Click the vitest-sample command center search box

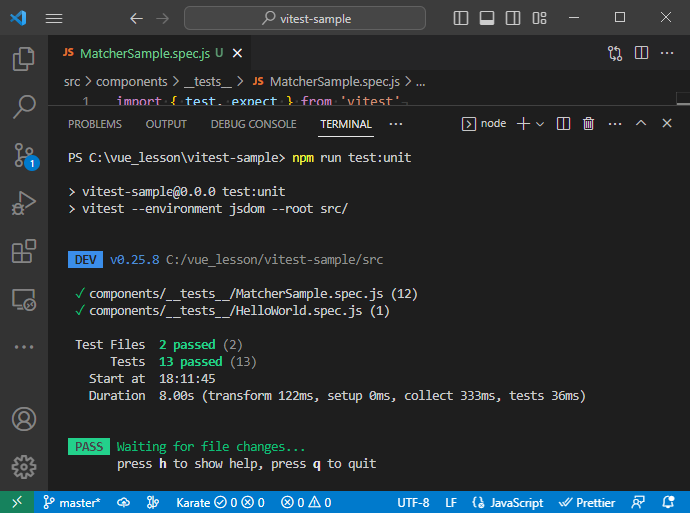pos(305,18)
